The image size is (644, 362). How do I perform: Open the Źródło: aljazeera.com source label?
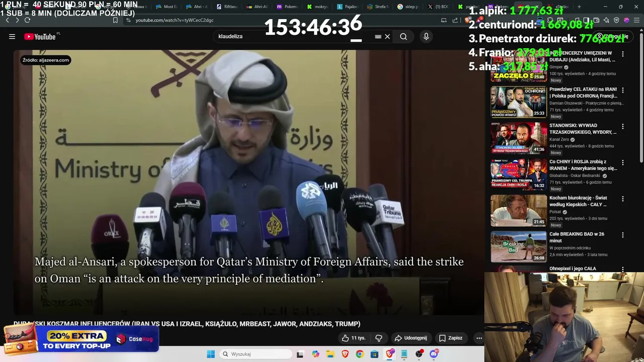(46, 60)
